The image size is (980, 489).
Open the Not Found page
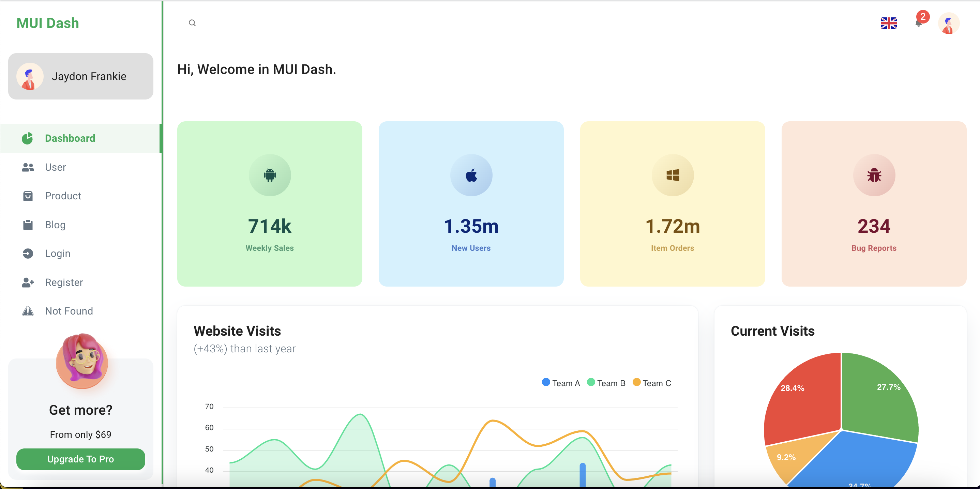pos(81,311)
